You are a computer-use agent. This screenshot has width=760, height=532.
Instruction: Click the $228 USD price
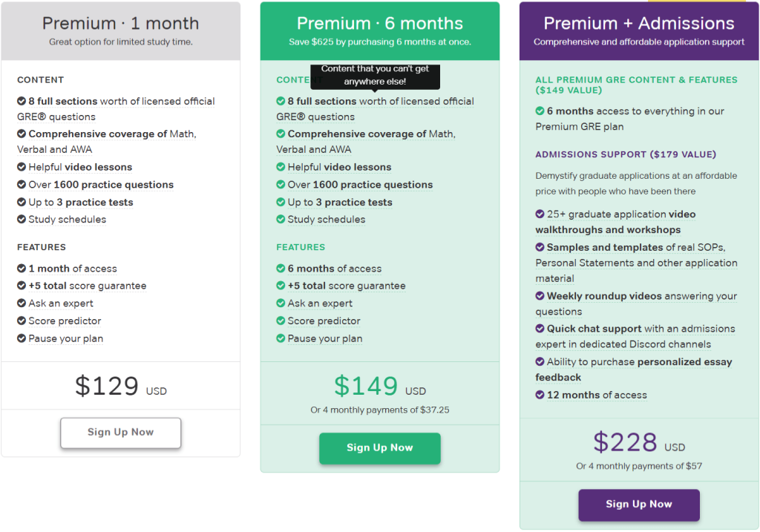[x=639, y=442]
